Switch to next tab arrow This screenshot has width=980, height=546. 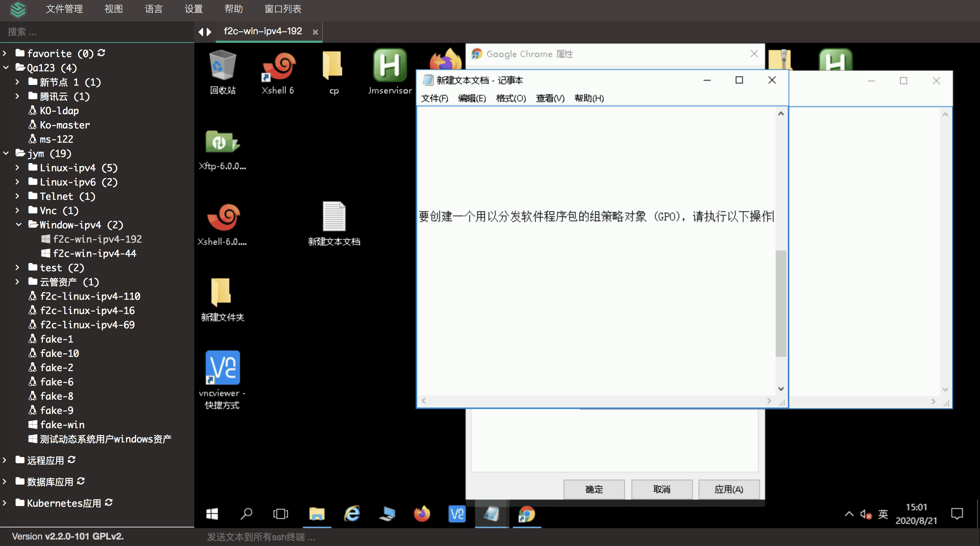click(x=209, y=32)
